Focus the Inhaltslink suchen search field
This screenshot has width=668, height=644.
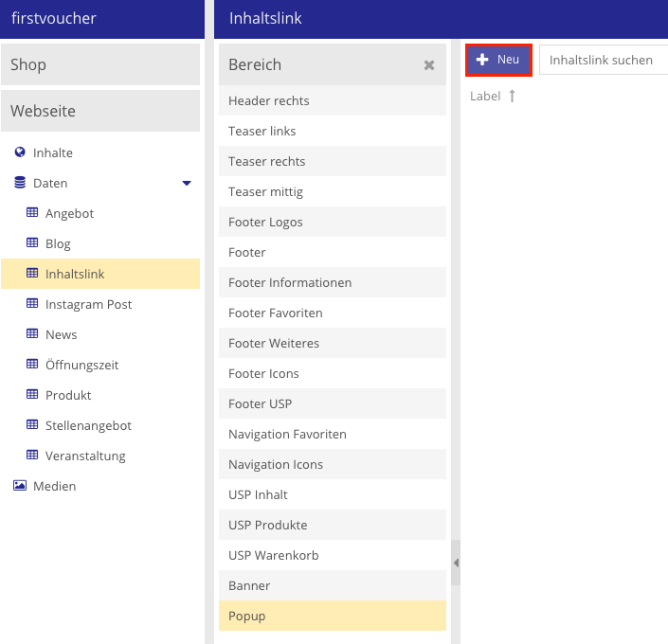tap(604, 60)
